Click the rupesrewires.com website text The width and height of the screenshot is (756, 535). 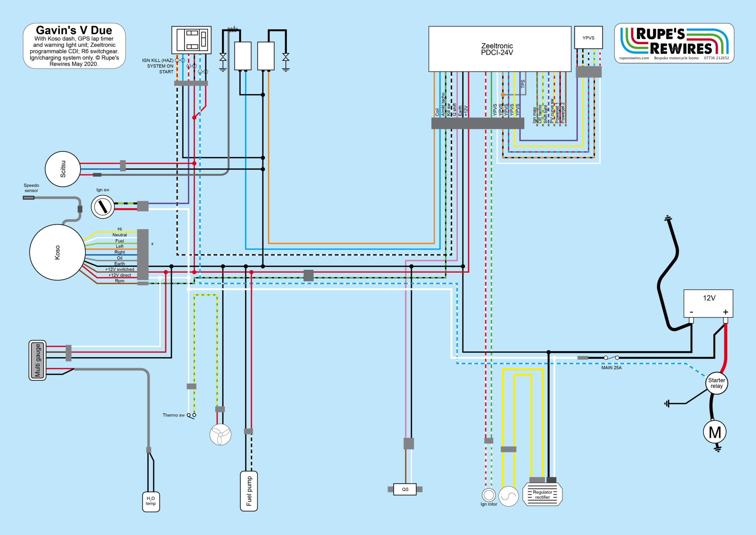(x=634, y=58)
